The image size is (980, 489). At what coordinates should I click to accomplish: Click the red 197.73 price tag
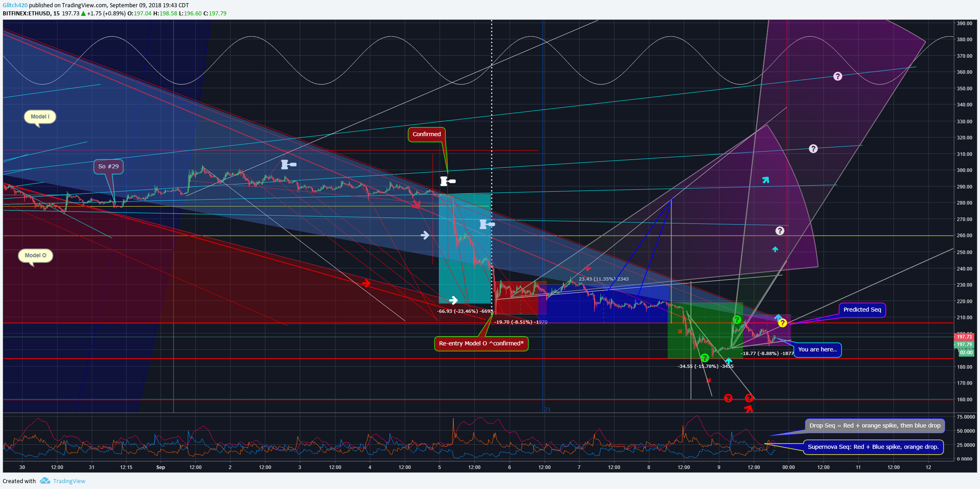click(964, 337)
